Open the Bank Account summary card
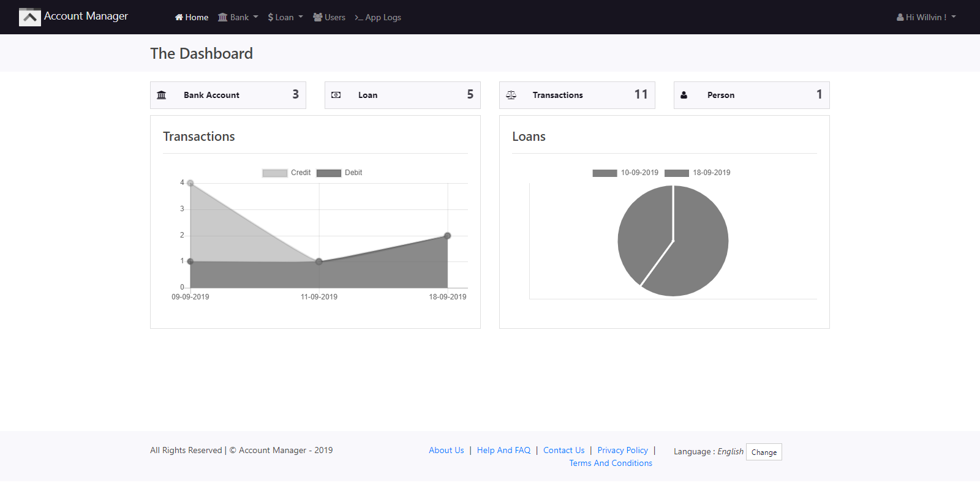The width and height of the screenshot is (980, 499). coord(228,95)
